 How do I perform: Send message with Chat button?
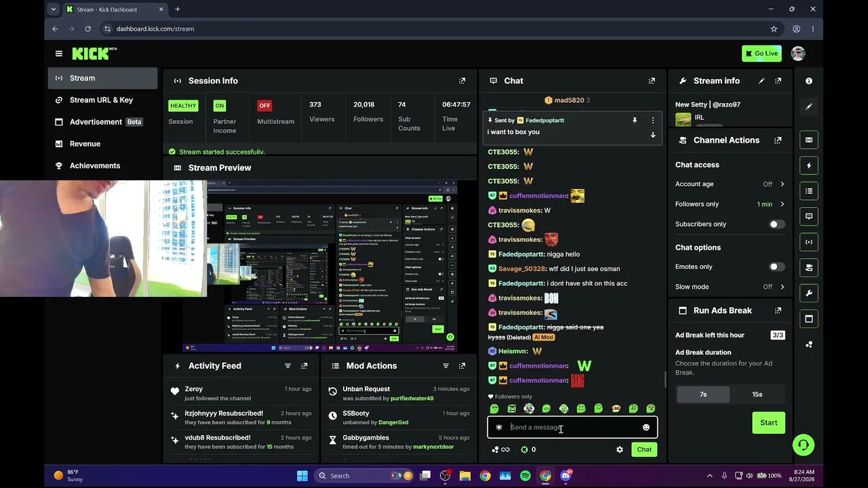point(644,449)
